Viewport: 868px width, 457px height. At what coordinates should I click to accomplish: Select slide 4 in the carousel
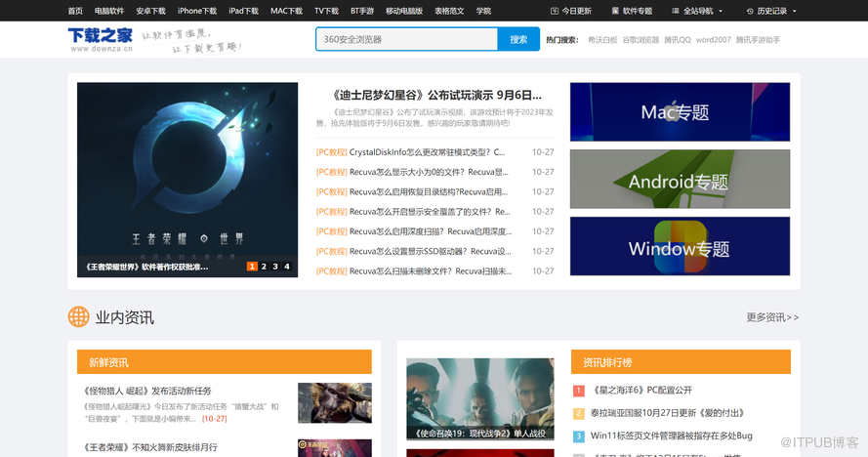pyautogui.click(x=287, y=267)
